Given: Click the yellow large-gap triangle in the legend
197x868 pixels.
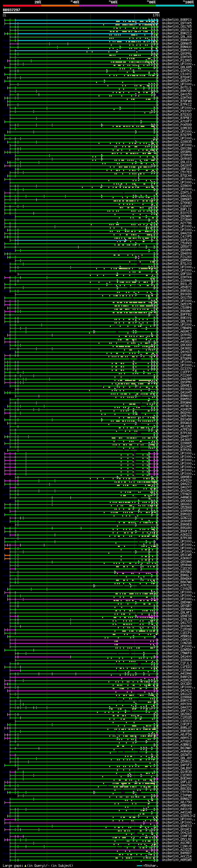Looking at the screenshot, I should click(25, 865).
